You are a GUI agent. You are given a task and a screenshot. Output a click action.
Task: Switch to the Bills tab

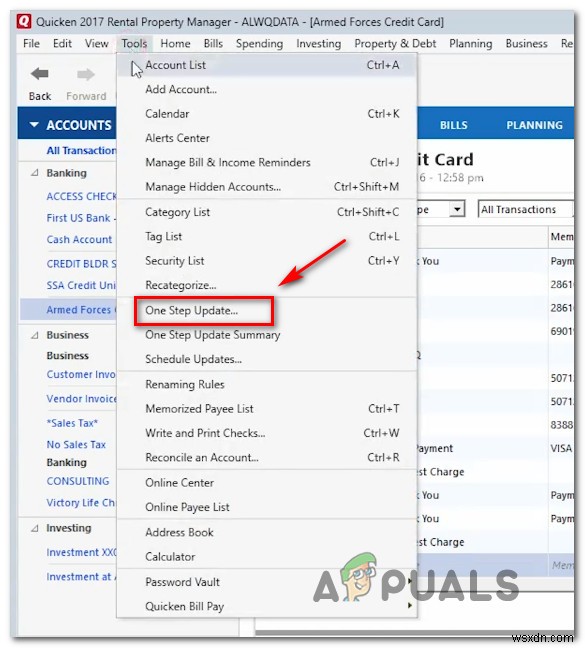[x=213, y=43]
